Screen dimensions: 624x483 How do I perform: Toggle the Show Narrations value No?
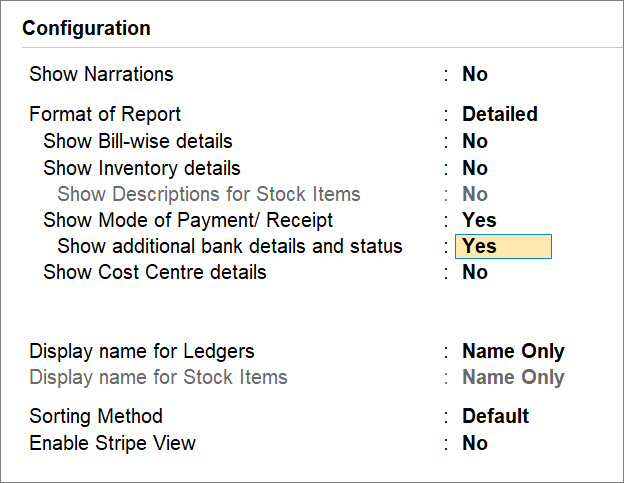click(475, 74)
